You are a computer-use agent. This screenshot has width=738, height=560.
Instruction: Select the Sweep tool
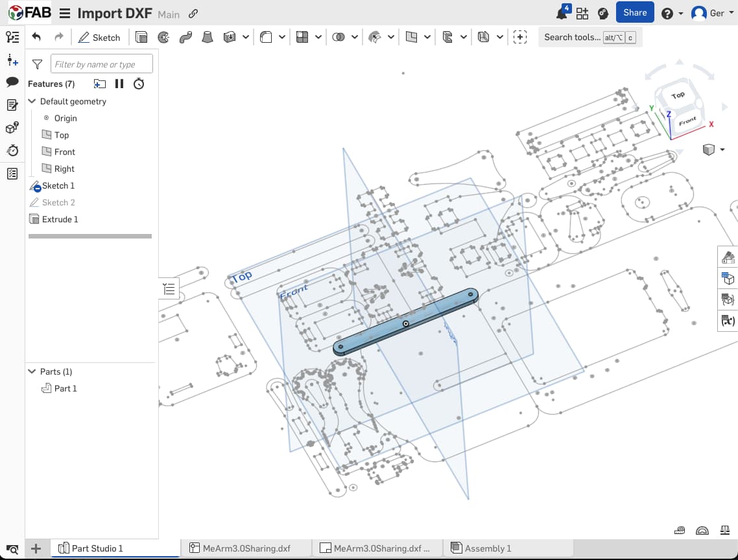(x=187, y=38)
